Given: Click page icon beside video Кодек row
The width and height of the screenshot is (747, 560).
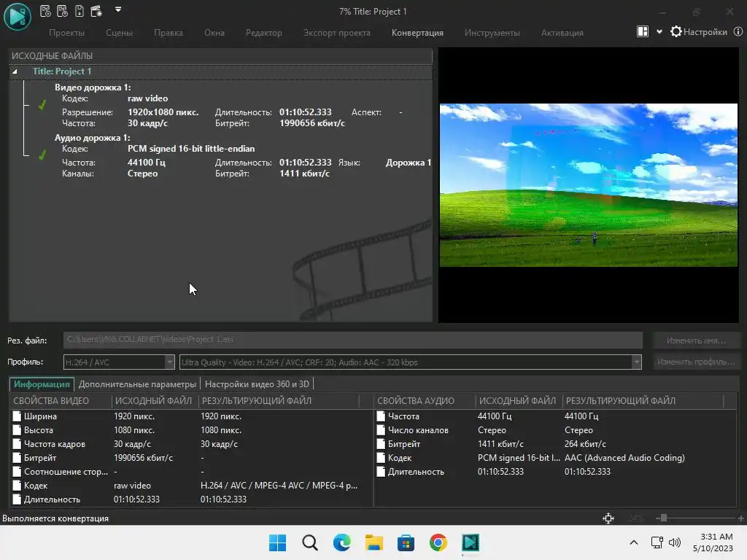Looking at the screenshot, I should pos(17,485).
